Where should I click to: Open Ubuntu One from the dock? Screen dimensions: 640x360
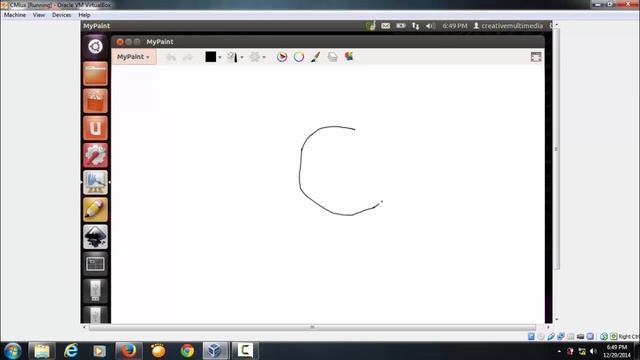click(95, 128)
